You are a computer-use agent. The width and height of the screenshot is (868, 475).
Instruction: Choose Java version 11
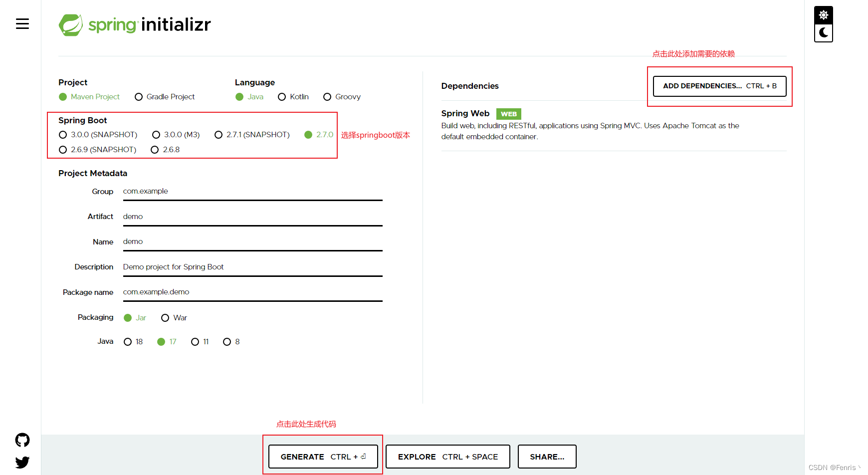click(200, 342)
